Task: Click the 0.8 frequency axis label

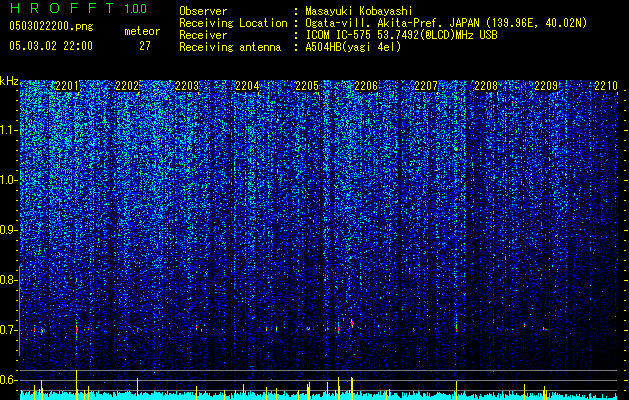Action: click(8, 280)
